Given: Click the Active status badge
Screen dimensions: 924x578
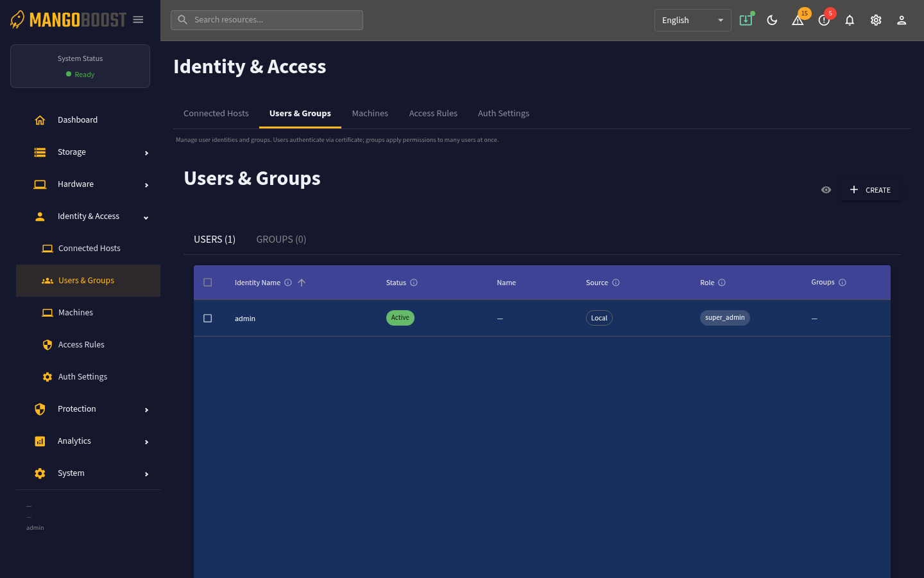Looking at the screenshot, I should pos(400,318).
